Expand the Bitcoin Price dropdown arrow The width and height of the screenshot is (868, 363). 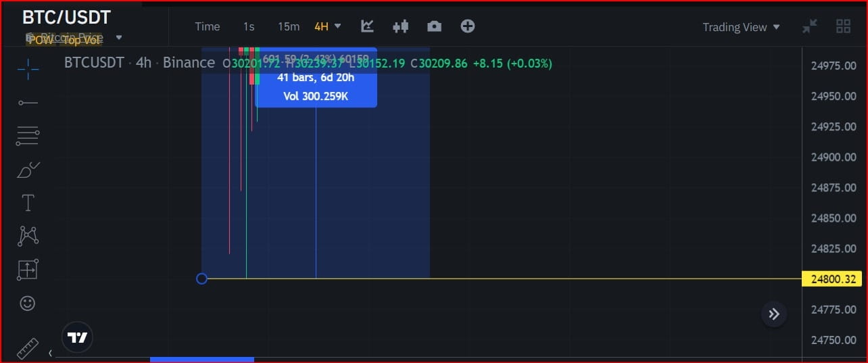point(119,38)
